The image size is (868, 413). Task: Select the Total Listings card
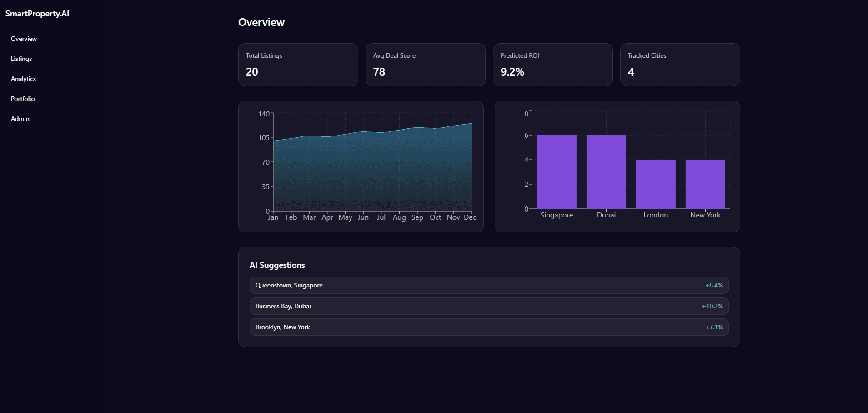298,65
